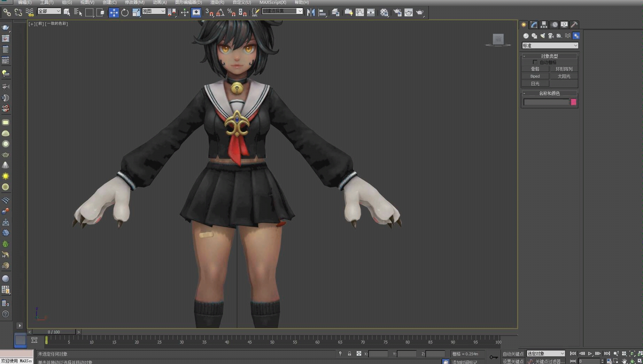Click the object color swatch in 名称和颜色
This screenshot has height=364, width=643.
click(574, 102)
